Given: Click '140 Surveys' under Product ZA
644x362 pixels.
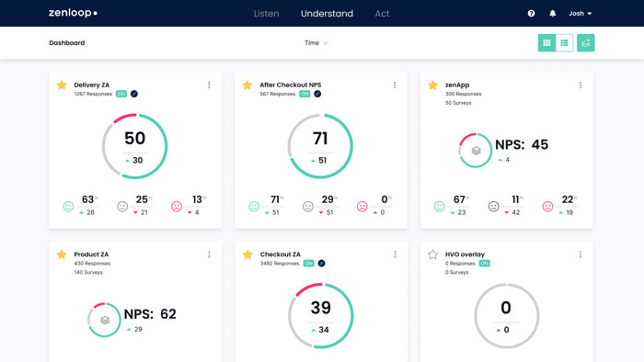Looking at the screenshot, I should (88, 272).
